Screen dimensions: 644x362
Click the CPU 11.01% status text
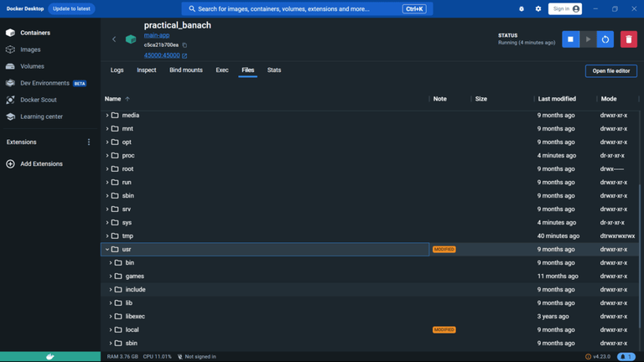pyautogui.click(x=157, y=357)
